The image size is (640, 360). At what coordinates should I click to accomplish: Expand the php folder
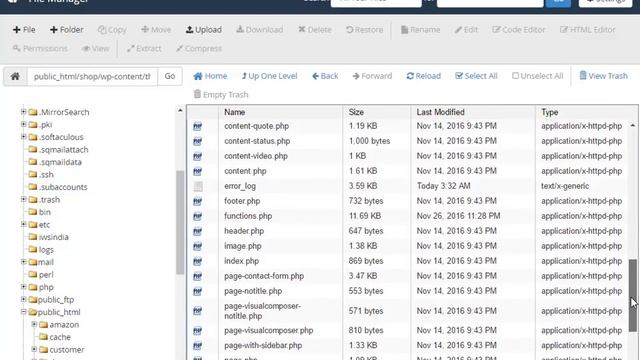pos(24,287)
